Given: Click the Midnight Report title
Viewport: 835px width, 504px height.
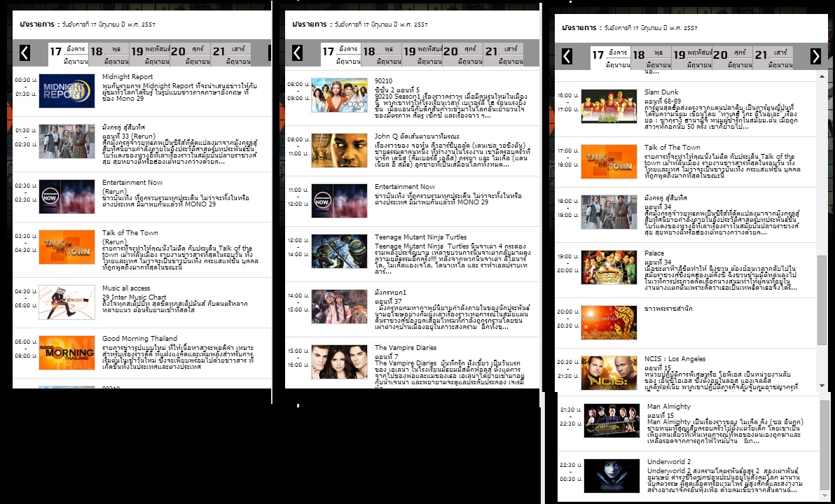Looking at the screenshot, I should (127, 76).
